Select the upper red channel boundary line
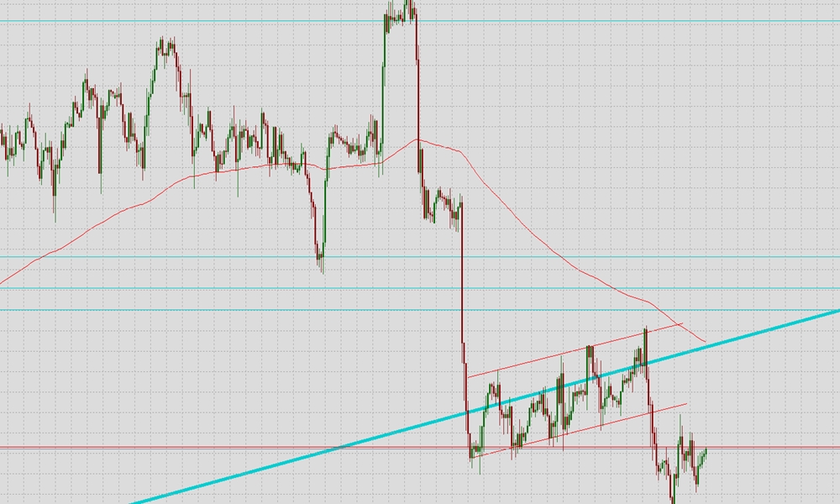Image resolution: width=840 pixels, height=504 pixels. click(573, 351)
